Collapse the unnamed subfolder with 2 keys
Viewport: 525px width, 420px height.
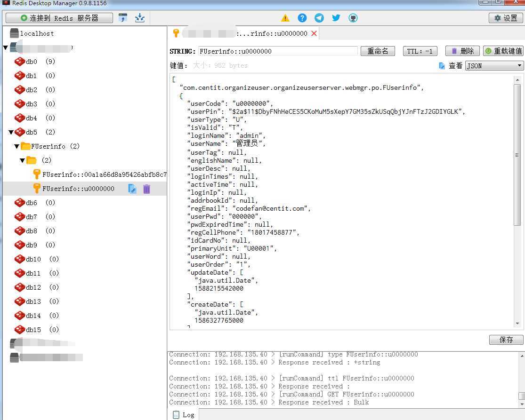coord(23,160)
